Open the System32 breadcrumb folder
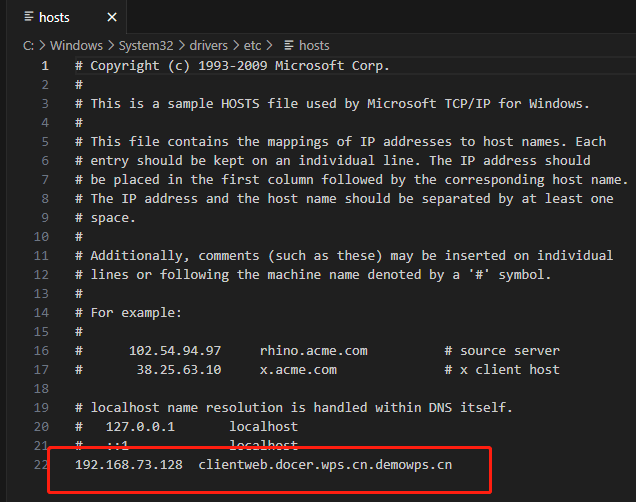The height and width of the screenshot is (502, 636). [146, 45]
